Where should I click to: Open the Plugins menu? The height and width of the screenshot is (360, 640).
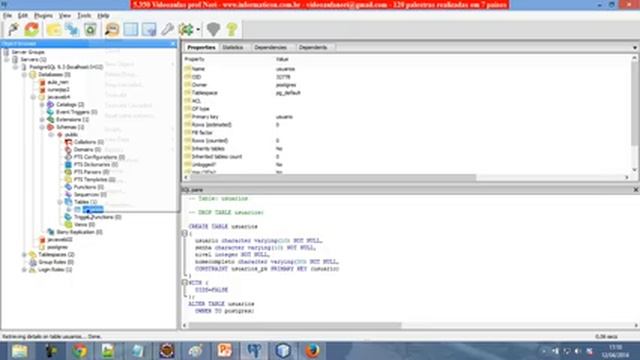point(43,16)
